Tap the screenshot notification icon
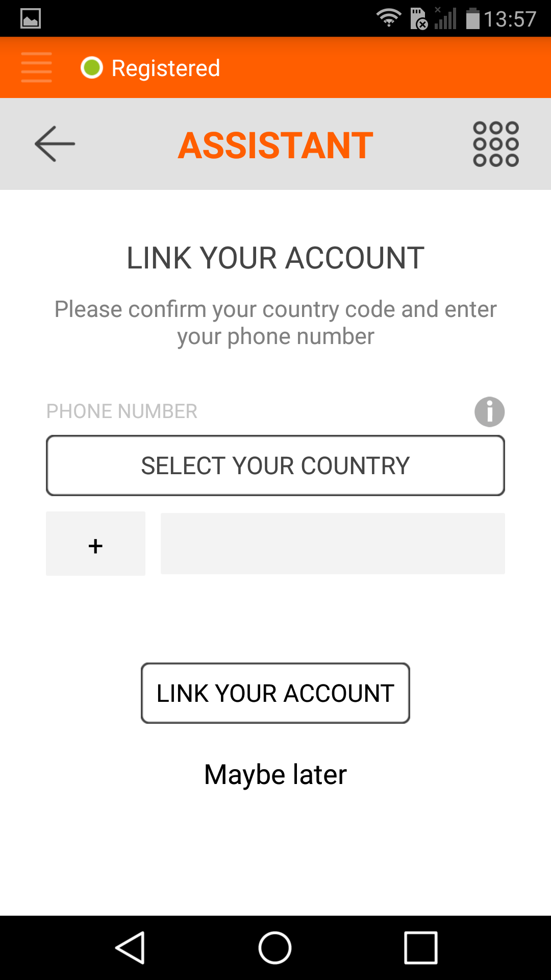Screen dimensions: 551x980 pyautogui.click(x=31, y=19)
